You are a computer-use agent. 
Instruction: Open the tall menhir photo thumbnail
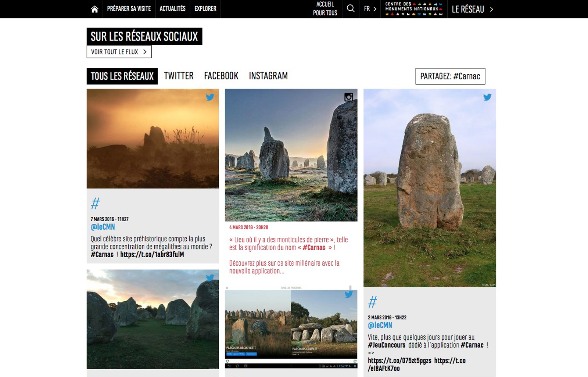430,187
